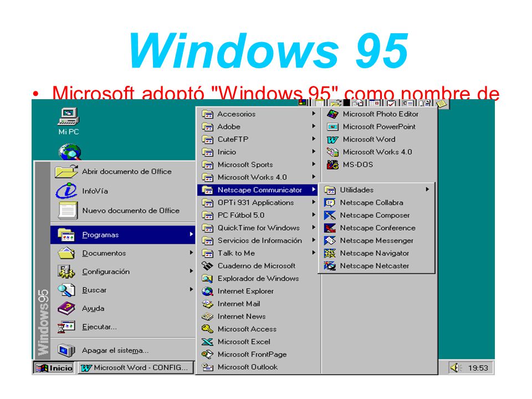
Task: Click the Abrir documento de Office folder icon
Action: click(x=66, y=171)
